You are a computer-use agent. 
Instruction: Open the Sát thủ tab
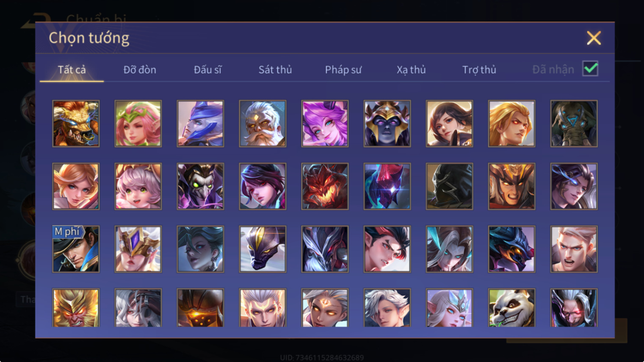275,69
